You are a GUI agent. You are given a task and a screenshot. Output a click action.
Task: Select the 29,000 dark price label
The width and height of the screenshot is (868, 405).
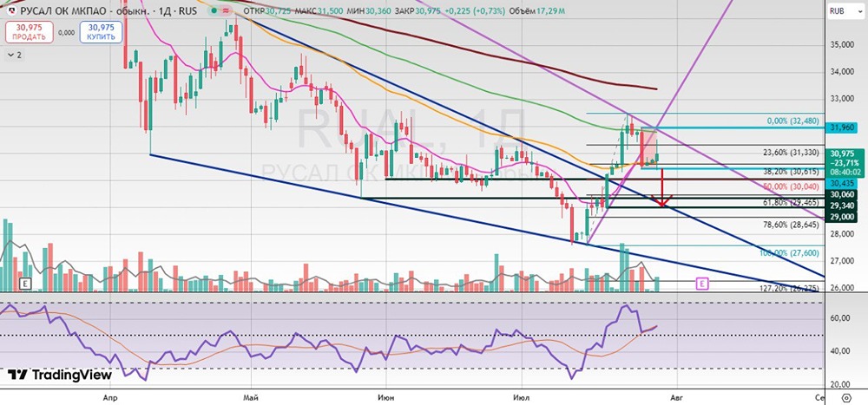[x=842, y=215]
